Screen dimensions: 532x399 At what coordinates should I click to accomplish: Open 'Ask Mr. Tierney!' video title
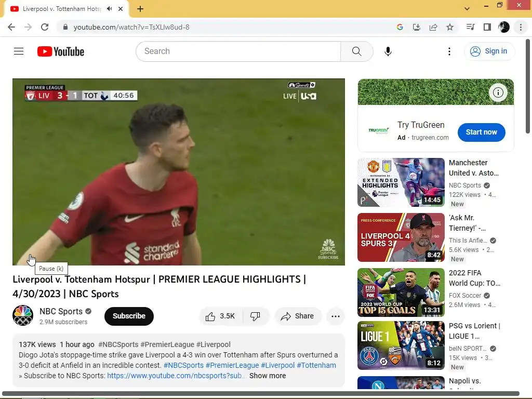tap(467, 223)
